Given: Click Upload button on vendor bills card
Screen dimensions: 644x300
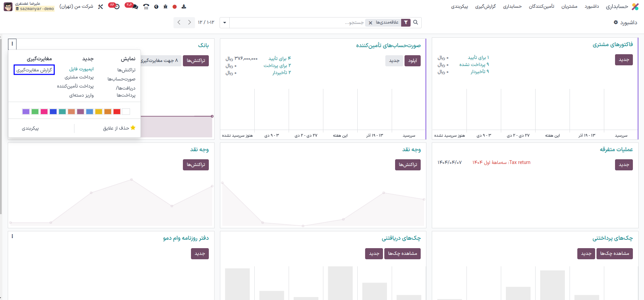Looking at the screenshot, I should [412, 61].
